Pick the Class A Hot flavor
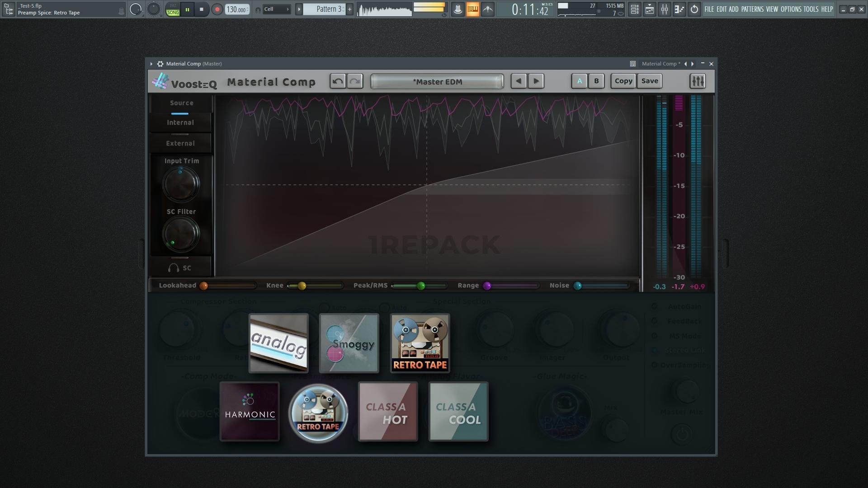 388,412
